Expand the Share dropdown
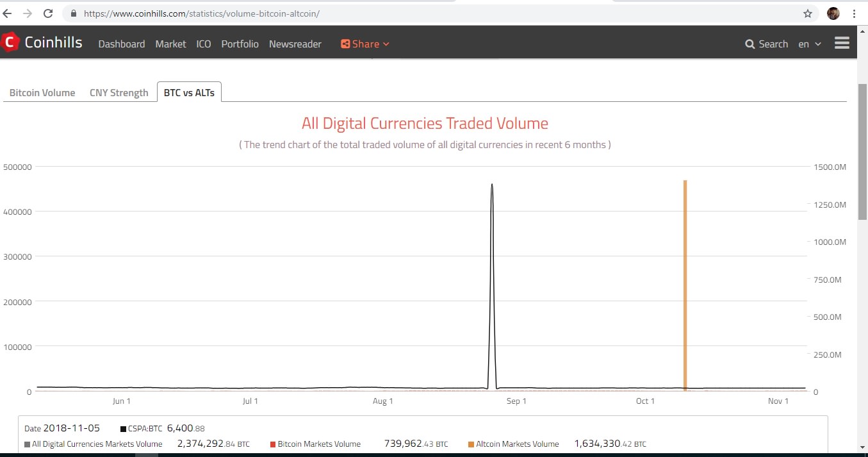This screenshot has width=868, height=457. click(x=365, y=44)
